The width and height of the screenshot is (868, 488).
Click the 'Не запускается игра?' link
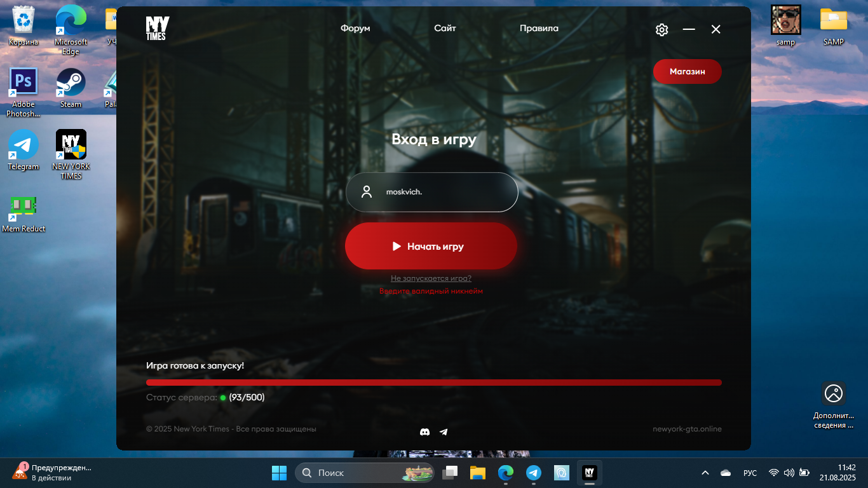[431, 278]
